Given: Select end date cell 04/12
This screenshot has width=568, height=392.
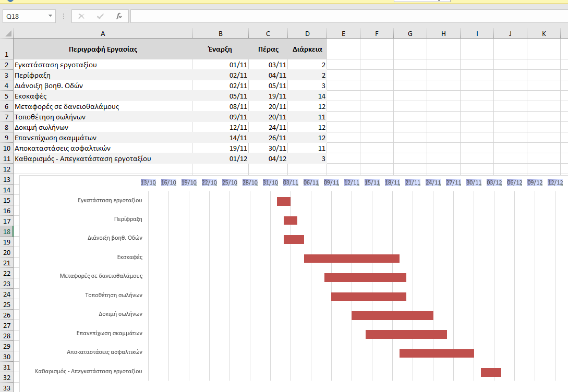Looking at the screenshot, I should tap(268, 159).
